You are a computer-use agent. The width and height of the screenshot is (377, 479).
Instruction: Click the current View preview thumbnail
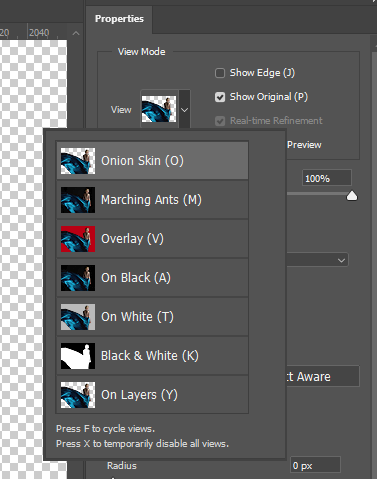[x=159, y=109]
